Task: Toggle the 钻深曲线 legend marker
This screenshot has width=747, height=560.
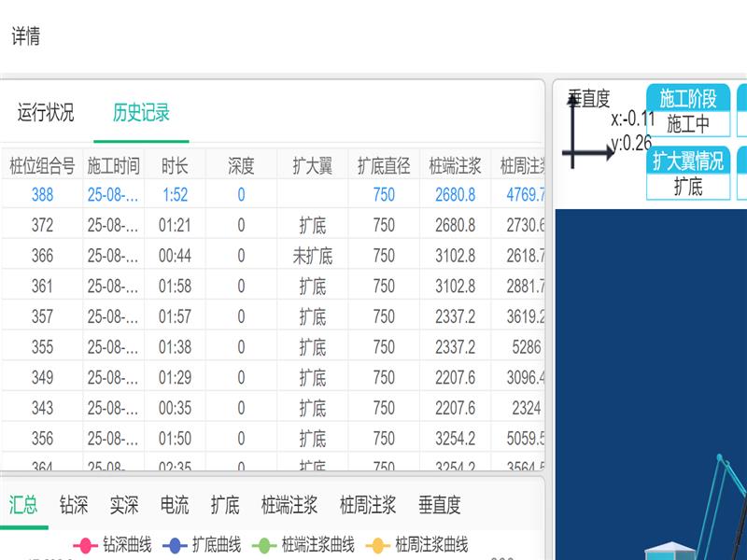Action: coord(86,545)
